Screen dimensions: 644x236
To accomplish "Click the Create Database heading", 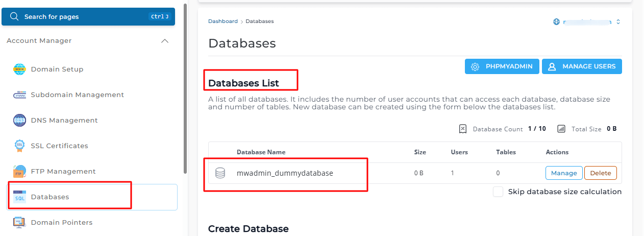I will 249,229.
